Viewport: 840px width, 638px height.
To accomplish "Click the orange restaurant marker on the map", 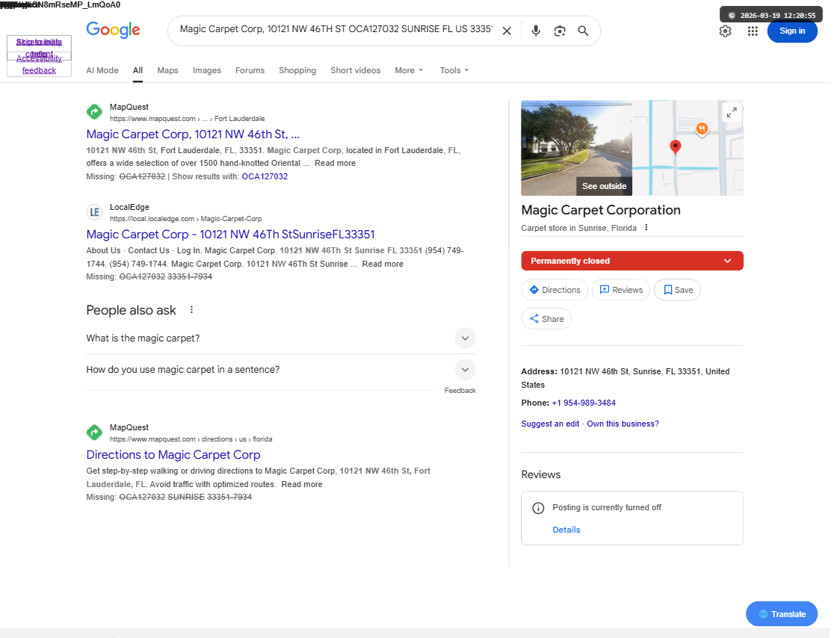I will tap(701, 129).
